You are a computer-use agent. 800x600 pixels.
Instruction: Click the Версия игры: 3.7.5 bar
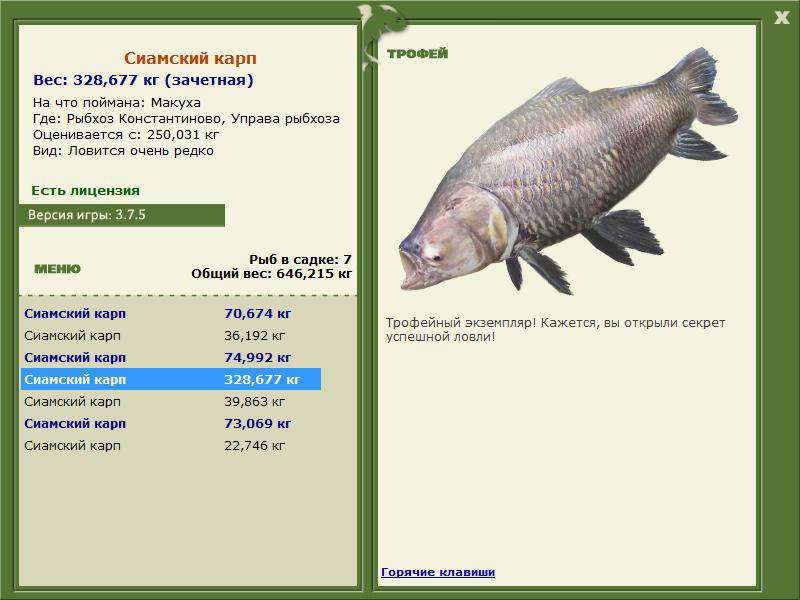click(x=121, y=215)
